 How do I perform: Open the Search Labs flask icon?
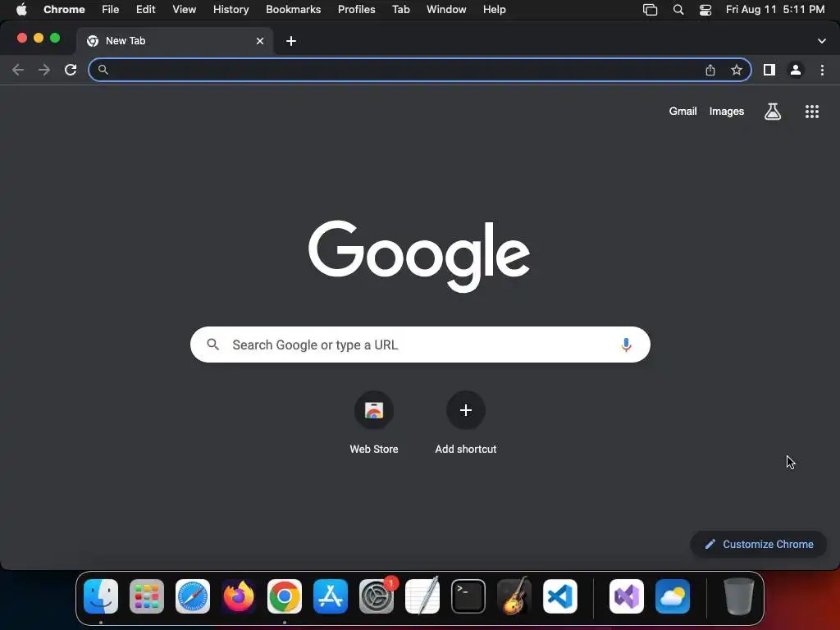click(773, 112)
